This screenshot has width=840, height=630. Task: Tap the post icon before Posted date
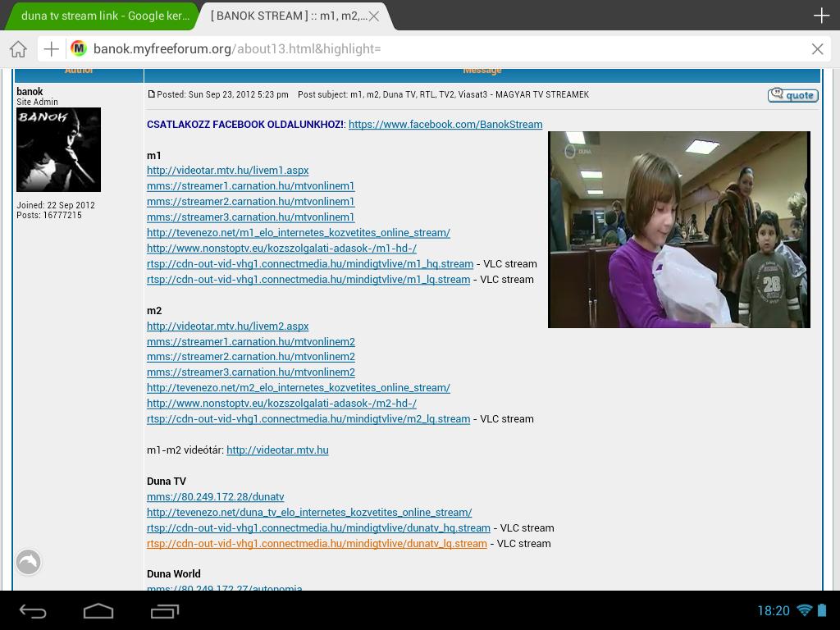(x=151, y=94)
